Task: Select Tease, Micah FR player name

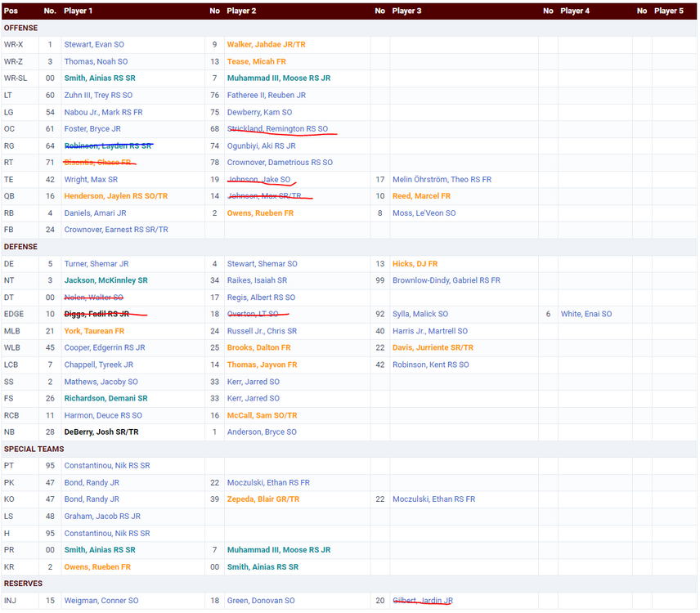Action: click(256, 62)
